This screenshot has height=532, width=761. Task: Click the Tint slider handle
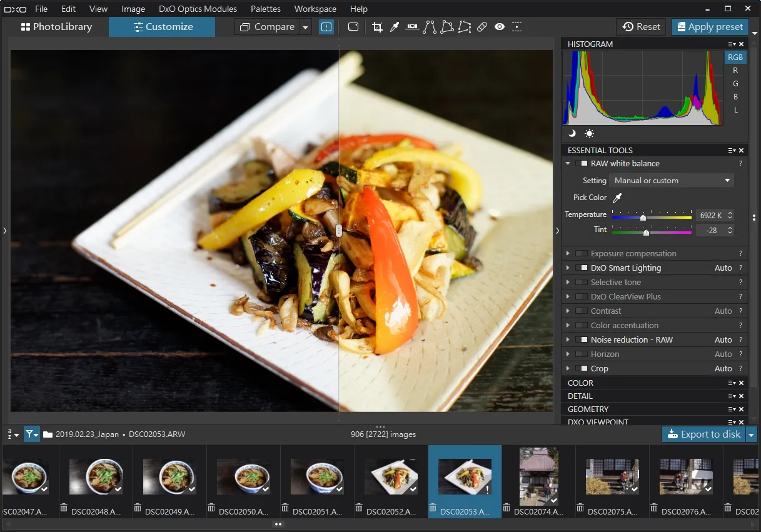646,232
